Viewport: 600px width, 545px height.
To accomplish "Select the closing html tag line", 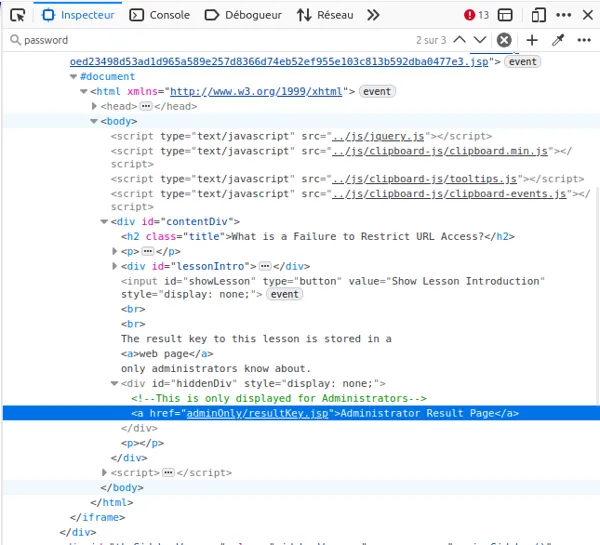I will pyautogui.click(x=112, y=503).
